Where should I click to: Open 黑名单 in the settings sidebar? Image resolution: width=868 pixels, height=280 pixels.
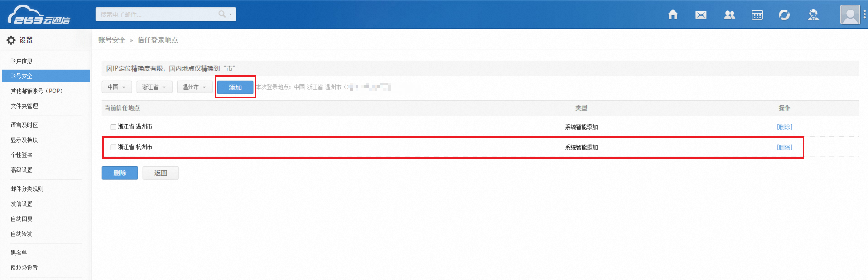19,252
